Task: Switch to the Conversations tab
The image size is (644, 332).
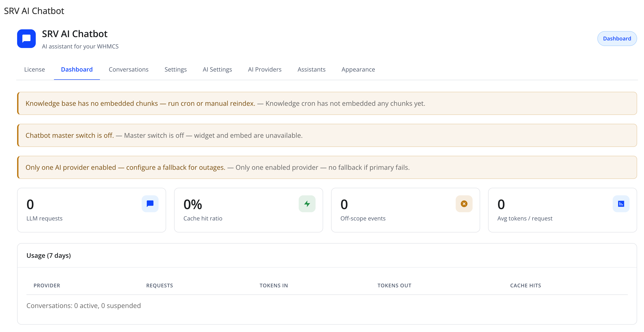Action: [129, 69]
